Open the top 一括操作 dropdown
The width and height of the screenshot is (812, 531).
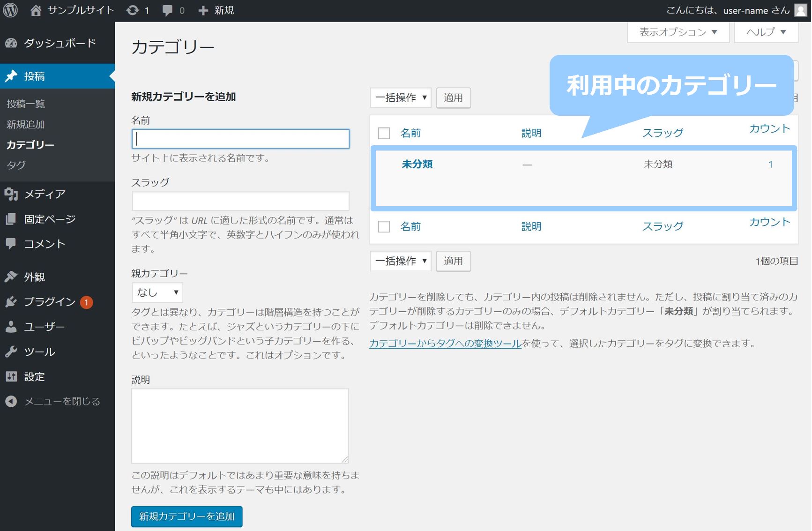(401, 98)
